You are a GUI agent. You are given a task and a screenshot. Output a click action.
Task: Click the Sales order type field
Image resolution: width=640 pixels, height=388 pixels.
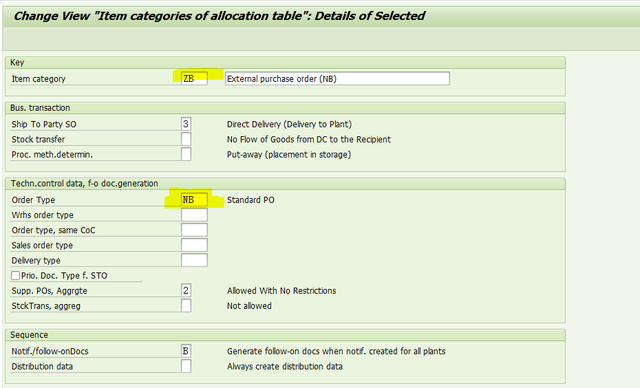(194, 245)
